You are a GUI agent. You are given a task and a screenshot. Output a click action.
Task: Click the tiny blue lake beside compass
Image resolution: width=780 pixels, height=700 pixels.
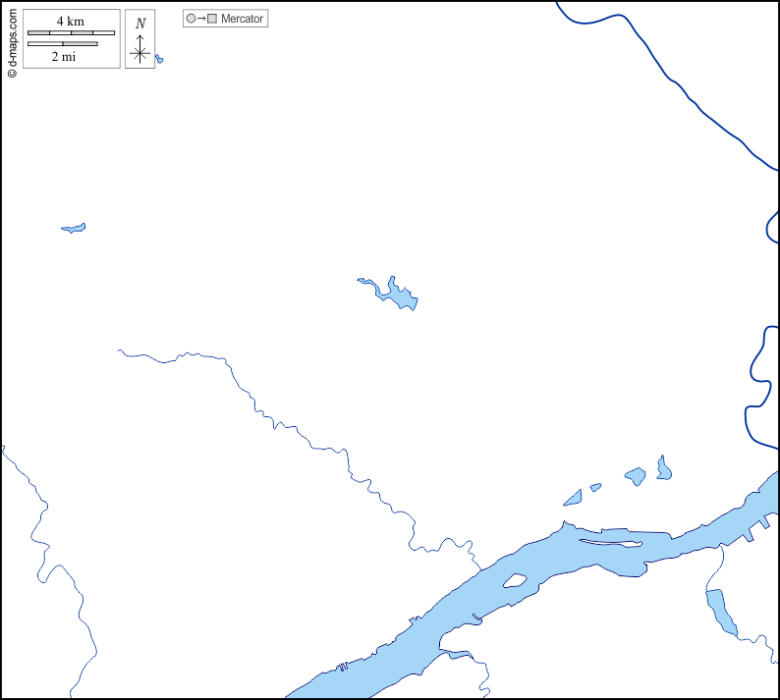[159, 60]
